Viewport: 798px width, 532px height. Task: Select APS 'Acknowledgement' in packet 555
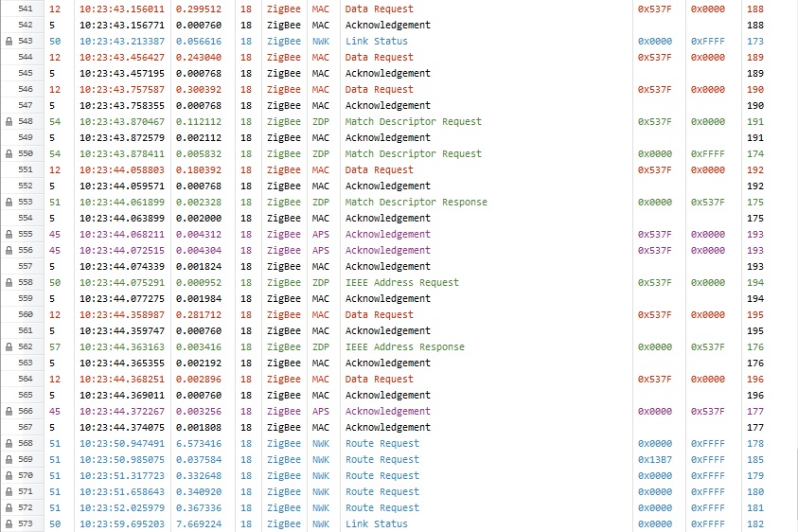tap(388, 234)
